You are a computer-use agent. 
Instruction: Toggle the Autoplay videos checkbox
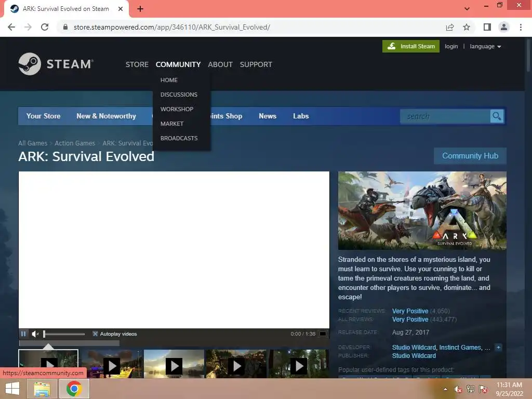[x=96, y=334]
